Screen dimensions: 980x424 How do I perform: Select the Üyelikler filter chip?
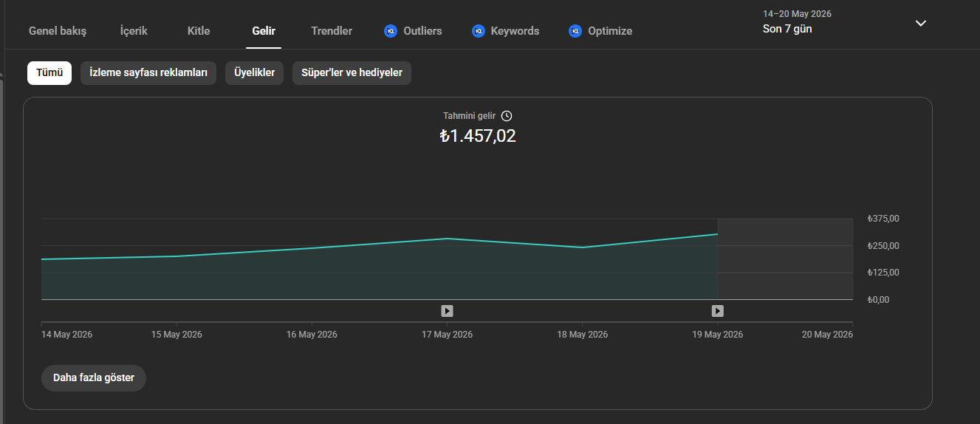(254, 73)
